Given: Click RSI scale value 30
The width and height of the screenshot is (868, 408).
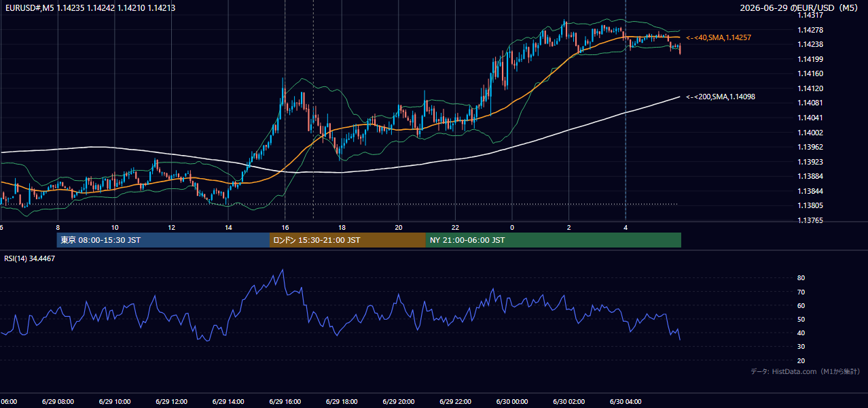Looking at the screenshot, I should click(x=801, y=346).
